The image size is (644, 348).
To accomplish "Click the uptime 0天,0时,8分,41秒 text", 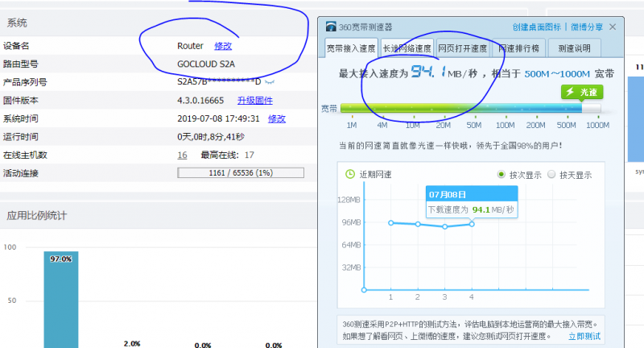I will pyautogui.click(x=211, y=137).
